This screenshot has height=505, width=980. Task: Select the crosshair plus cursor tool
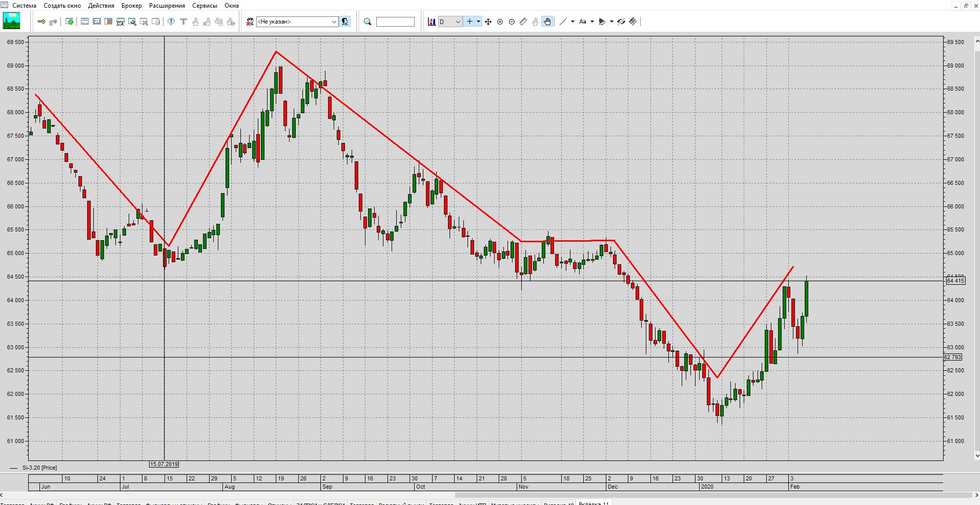[x=469, y=22]
